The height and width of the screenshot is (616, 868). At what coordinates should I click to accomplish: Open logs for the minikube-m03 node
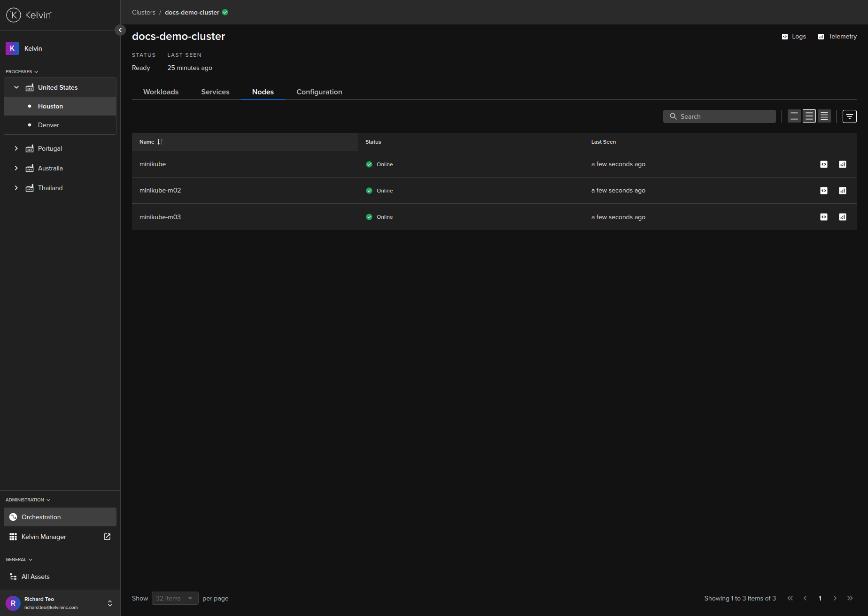[824, 217]
